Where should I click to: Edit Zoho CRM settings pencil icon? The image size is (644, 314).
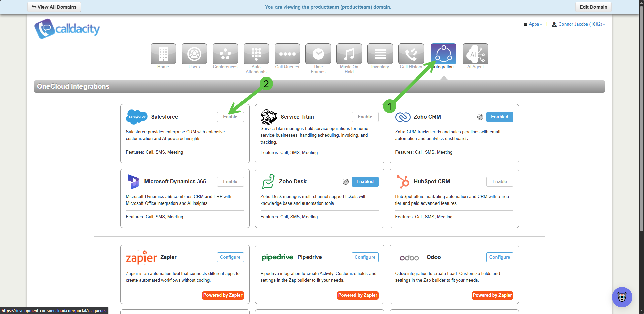[480, 117]
